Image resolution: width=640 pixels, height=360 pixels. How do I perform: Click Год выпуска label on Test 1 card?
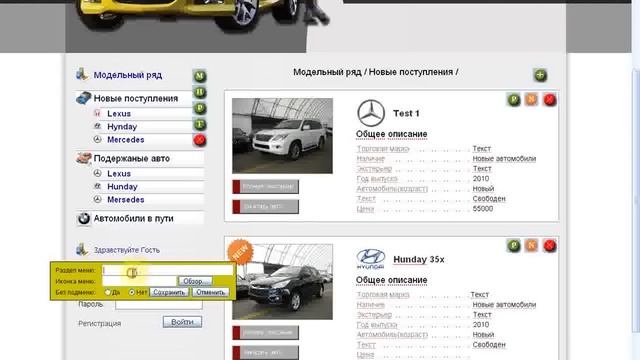[377, 179]
